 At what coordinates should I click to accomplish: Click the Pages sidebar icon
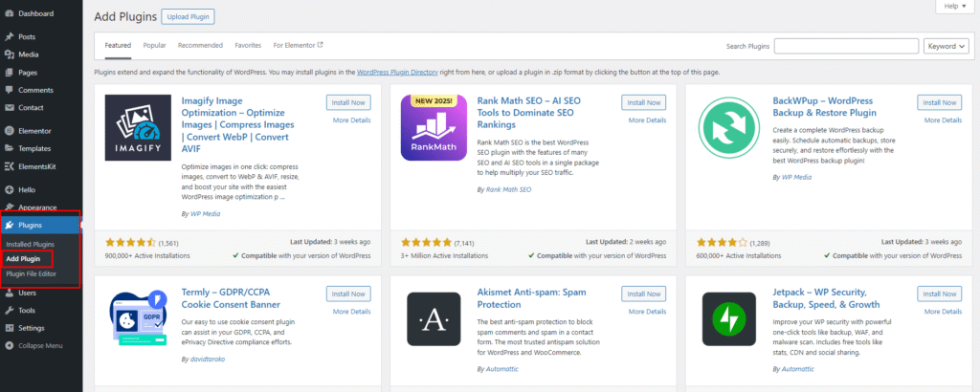pos(9,73)
